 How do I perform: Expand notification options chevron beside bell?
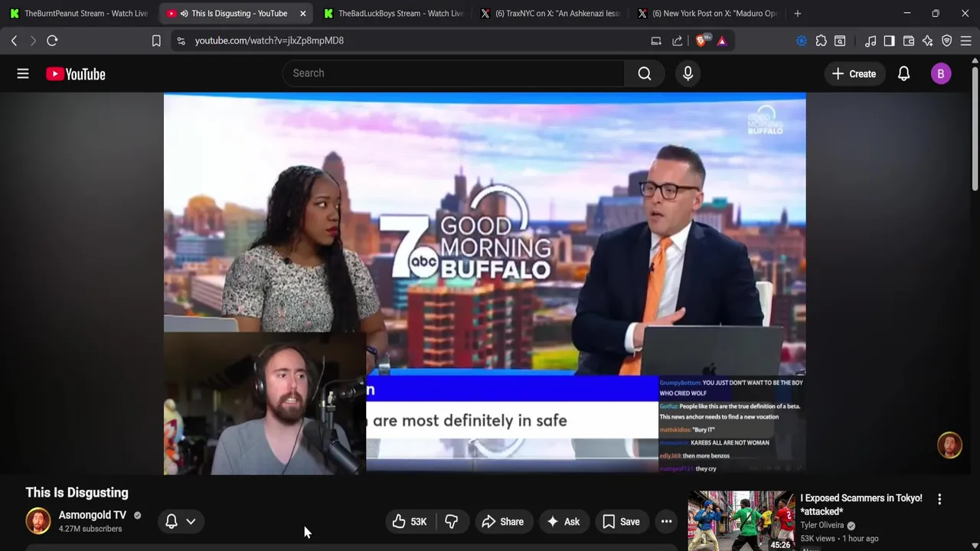pos(191,521)
